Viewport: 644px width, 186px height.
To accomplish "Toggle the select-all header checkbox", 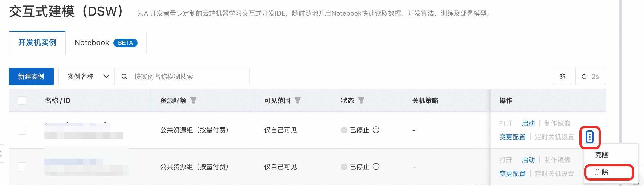I will (x=22, y=101).
